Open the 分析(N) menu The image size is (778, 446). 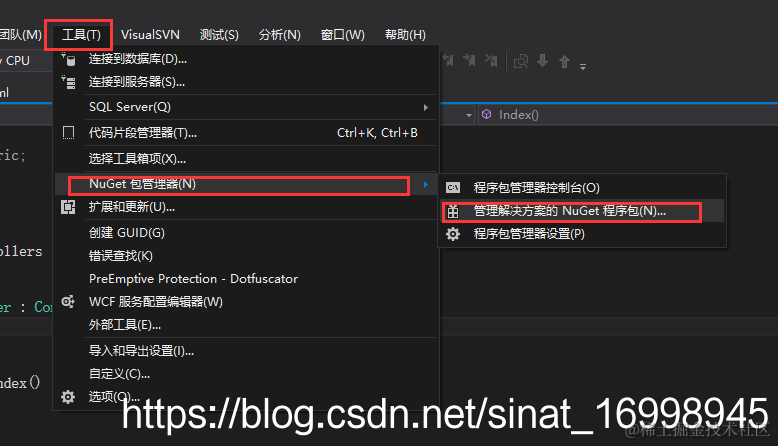pos(280,35)
